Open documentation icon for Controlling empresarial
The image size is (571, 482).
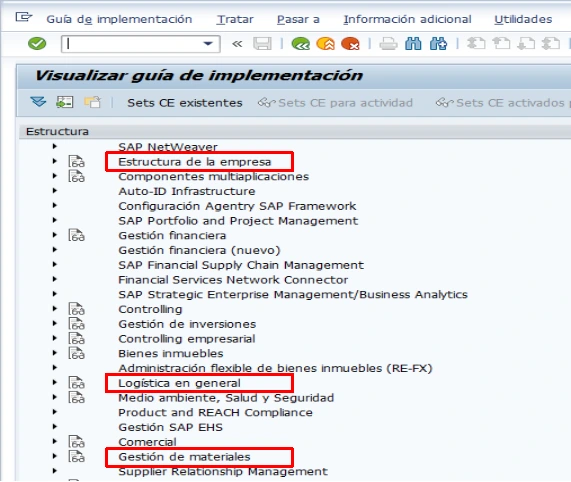click(76, 338)
